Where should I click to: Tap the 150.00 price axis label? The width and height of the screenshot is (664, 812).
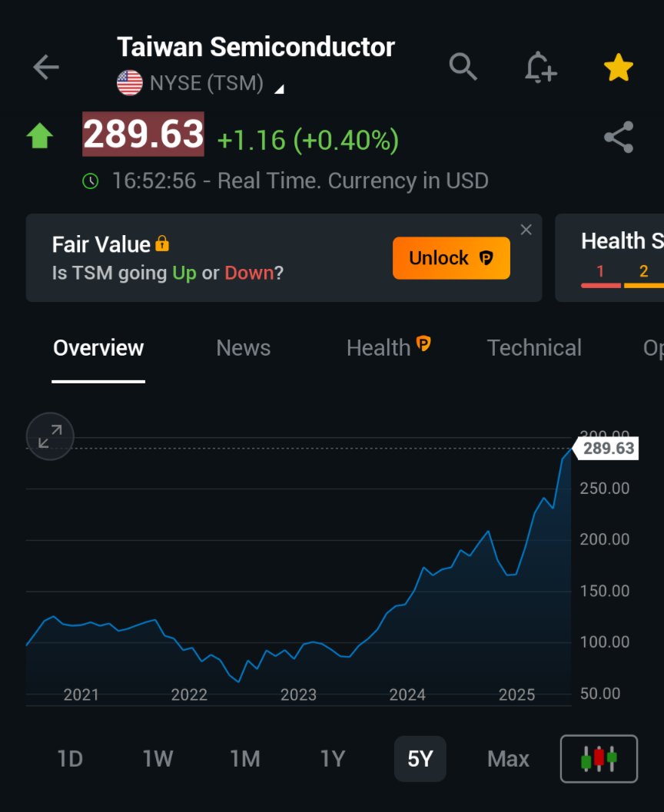coord(604,591)
